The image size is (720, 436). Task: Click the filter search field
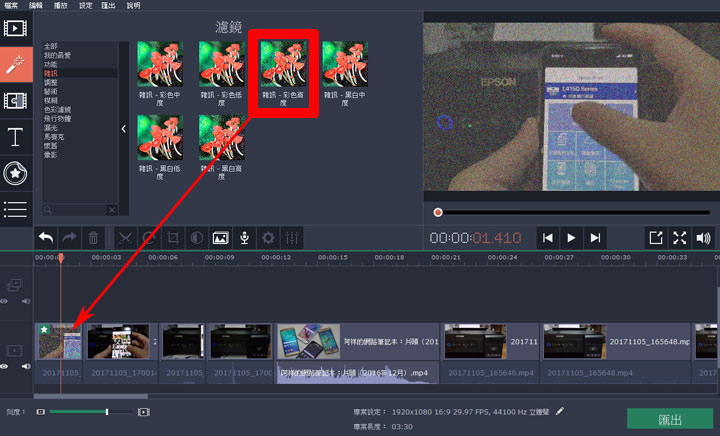(x=75, y=210)
